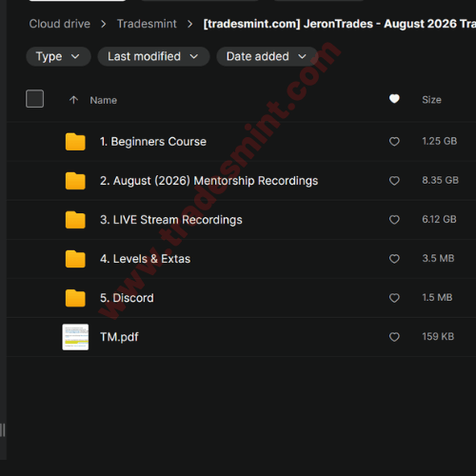Open the 3. LIVE Stream Recordings folder icon
Image resolution: width=476 pixels, height=476 pixels.
tap(75, 220)
